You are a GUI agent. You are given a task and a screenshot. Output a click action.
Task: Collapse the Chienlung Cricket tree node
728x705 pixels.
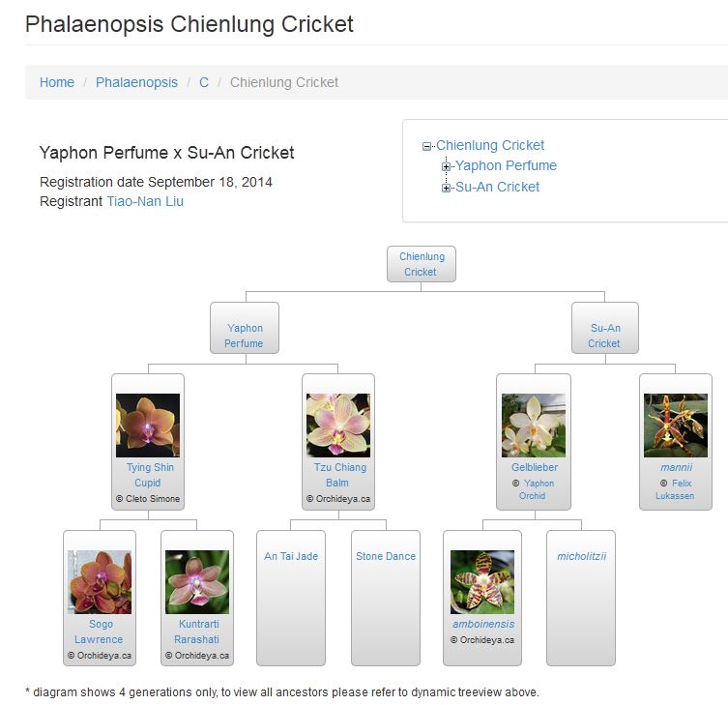(426, 147)
